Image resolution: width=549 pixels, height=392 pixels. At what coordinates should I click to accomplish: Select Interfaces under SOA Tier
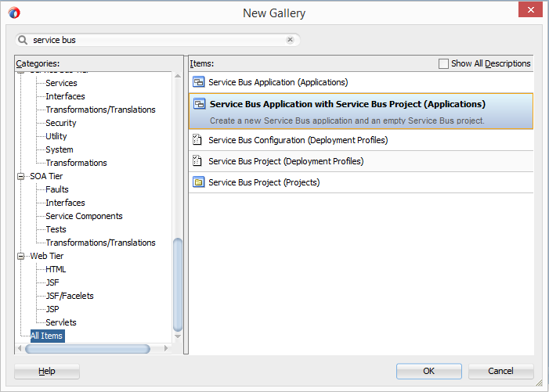[x=65, y=203]
